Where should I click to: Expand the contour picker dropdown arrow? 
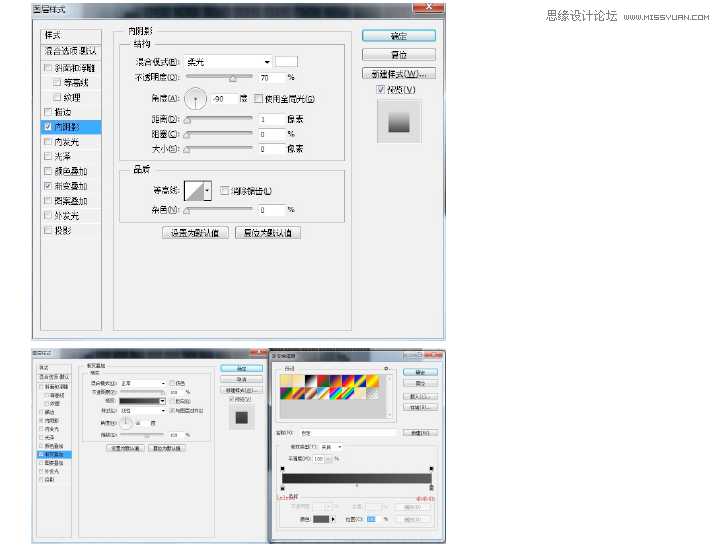pyautogui.click(x=207, y=191)
